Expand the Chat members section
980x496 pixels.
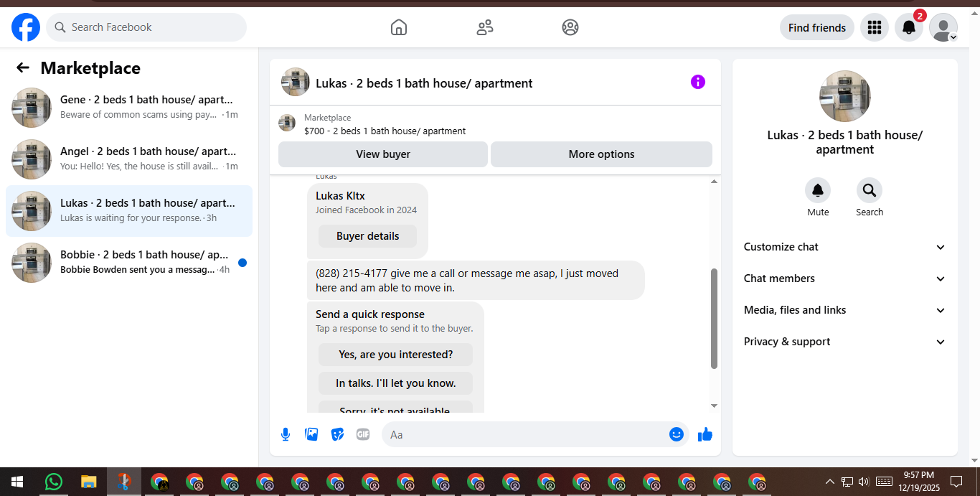pyautogui.click(x=845, y=279)
